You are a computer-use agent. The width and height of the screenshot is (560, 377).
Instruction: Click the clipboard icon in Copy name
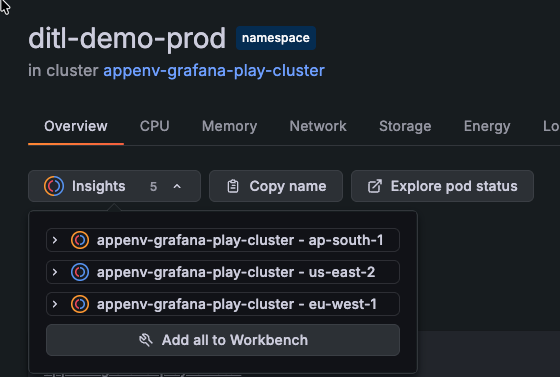click(233, 186)
